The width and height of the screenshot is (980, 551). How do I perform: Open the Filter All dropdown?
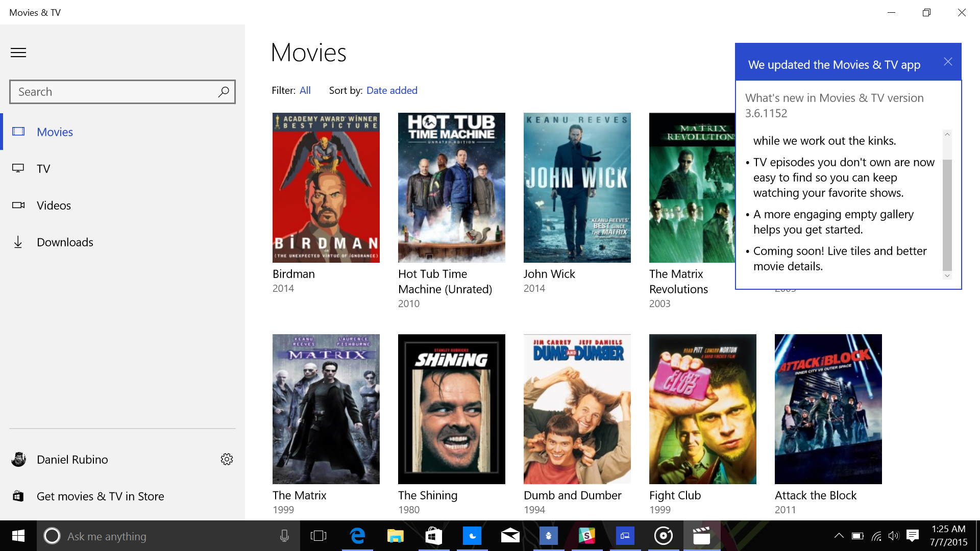(305, 90)
